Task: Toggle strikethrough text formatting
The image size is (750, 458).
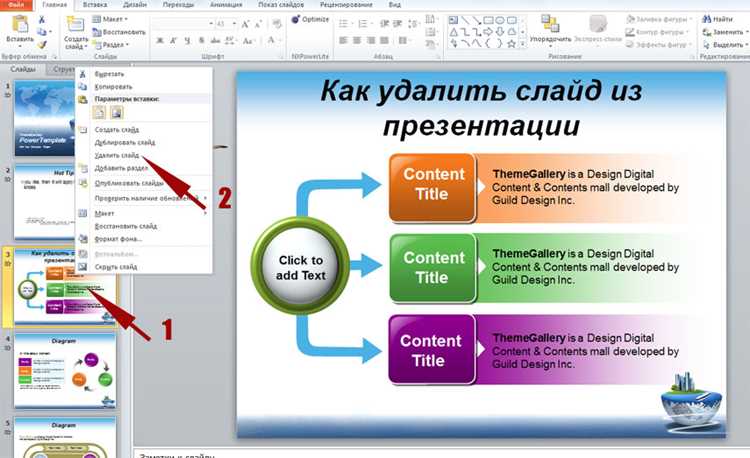Action: (x=215, y=41)
